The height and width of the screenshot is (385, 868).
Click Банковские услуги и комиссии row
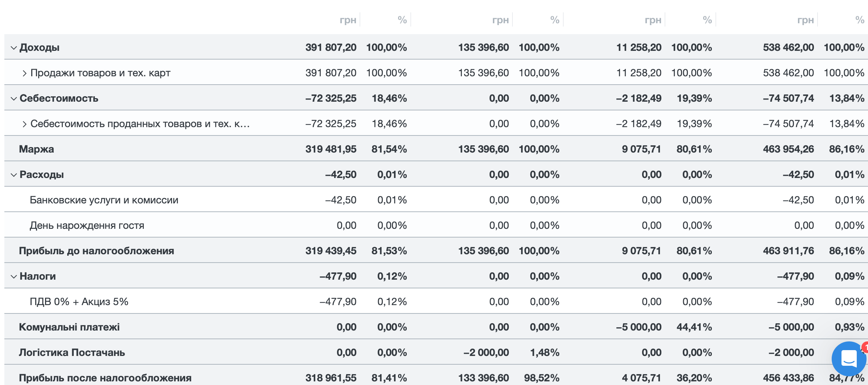pos(104,200)
